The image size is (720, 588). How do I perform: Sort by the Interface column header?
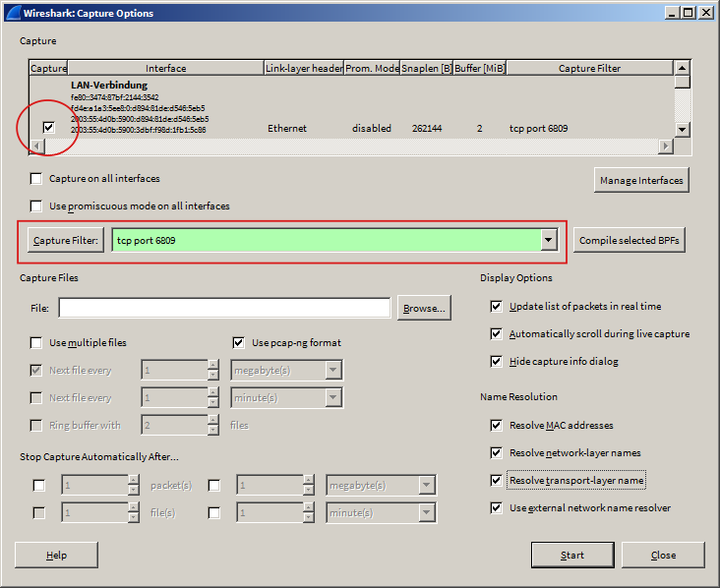pos(165,69)
